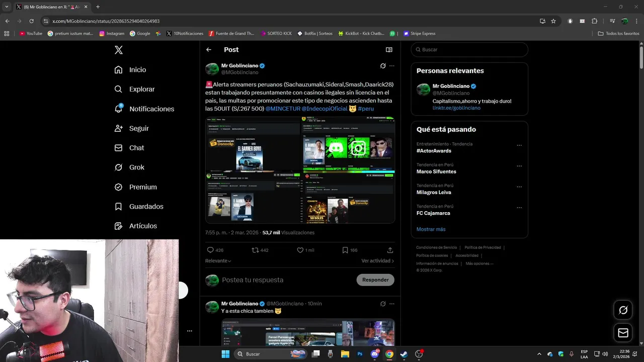Open the floating Grok button
The width and height of the screenshot is (644, 362).
point(623,310)
